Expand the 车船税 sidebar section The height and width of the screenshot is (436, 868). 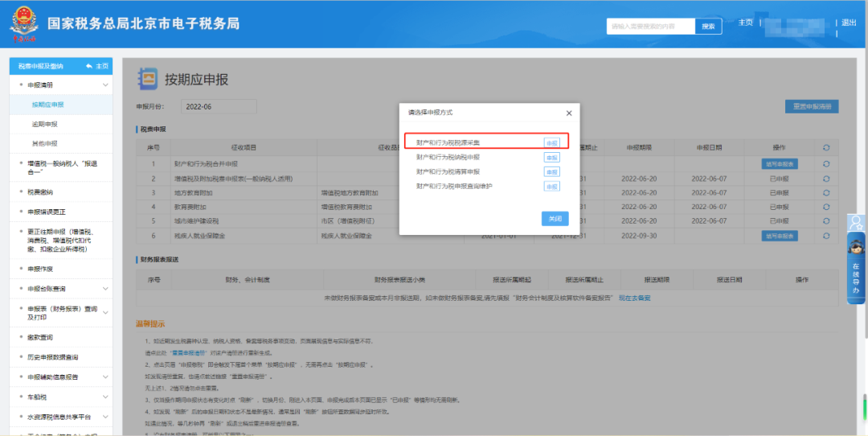[104, 397]
